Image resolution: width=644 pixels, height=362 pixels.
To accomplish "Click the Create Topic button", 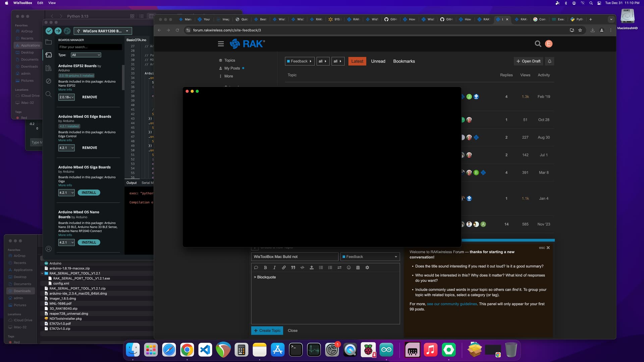I will [267, 330].
